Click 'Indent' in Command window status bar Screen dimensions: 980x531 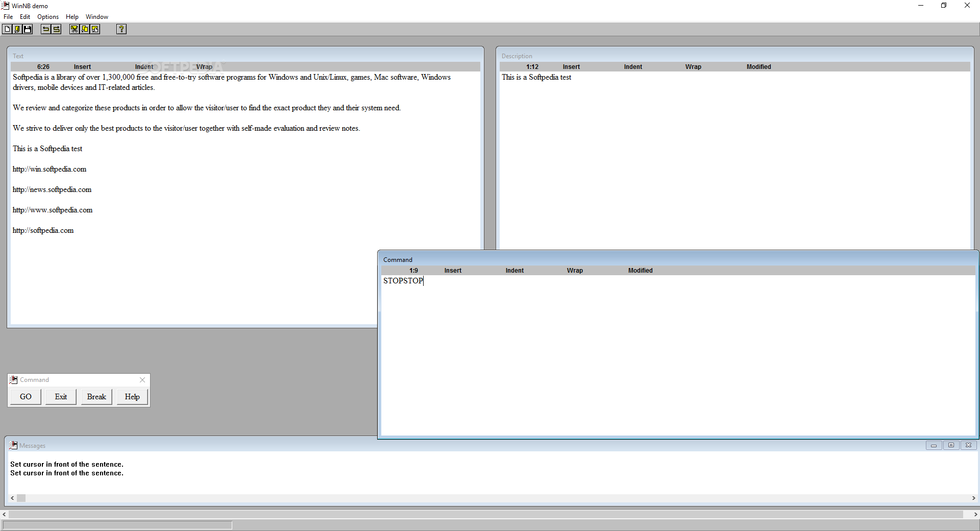(x=514, y=271)
